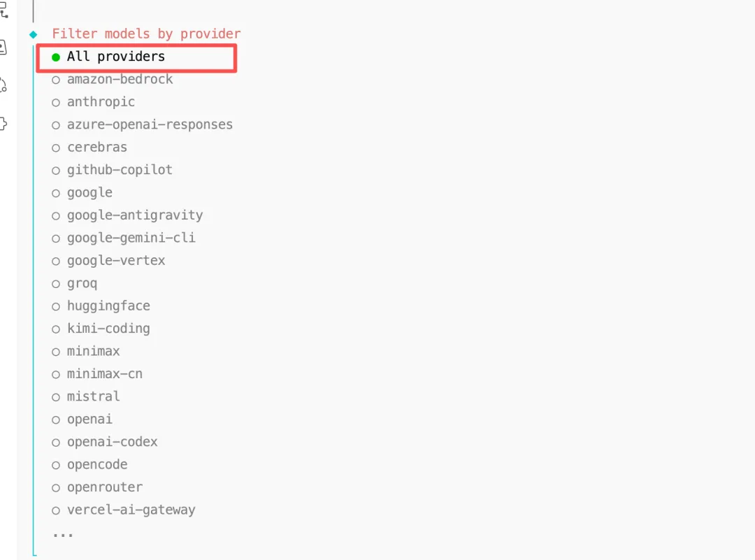Image resolution: width=755 pixels, height=560 pixels.
Task: Open the contact card sidebar icon
Action: click(3, 48)
